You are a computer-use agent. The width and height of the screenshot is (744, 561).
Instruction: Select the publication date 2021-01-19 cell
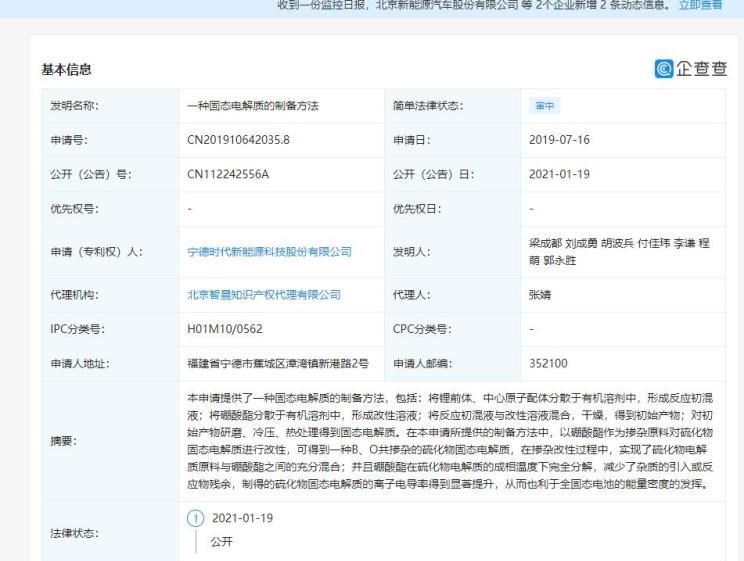559,174
